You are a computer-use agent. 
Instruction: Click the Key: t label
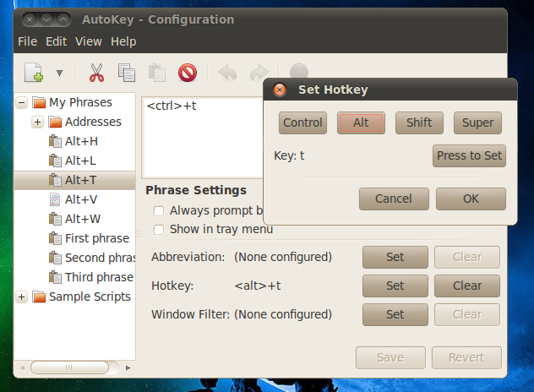pyautogui.click(x=289, y=156)
